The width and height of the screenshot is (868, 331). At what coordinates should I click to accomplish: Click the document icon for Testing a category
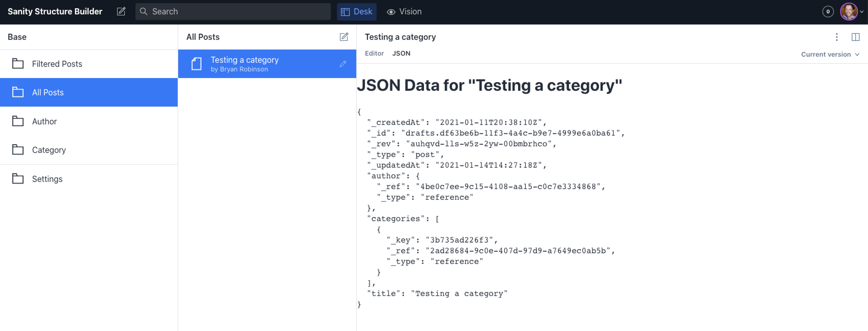point(196,64)
